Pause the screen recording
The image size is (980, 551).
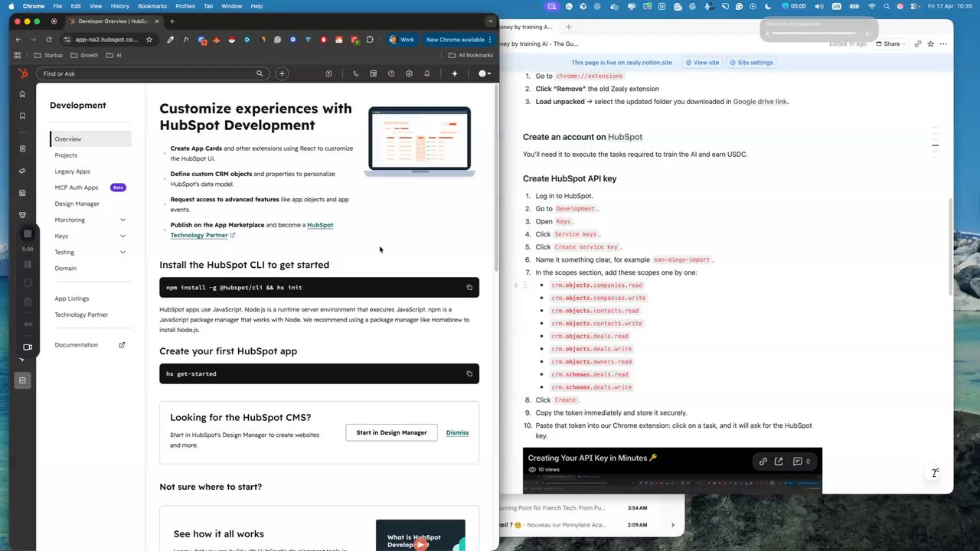tap(28, 264)
